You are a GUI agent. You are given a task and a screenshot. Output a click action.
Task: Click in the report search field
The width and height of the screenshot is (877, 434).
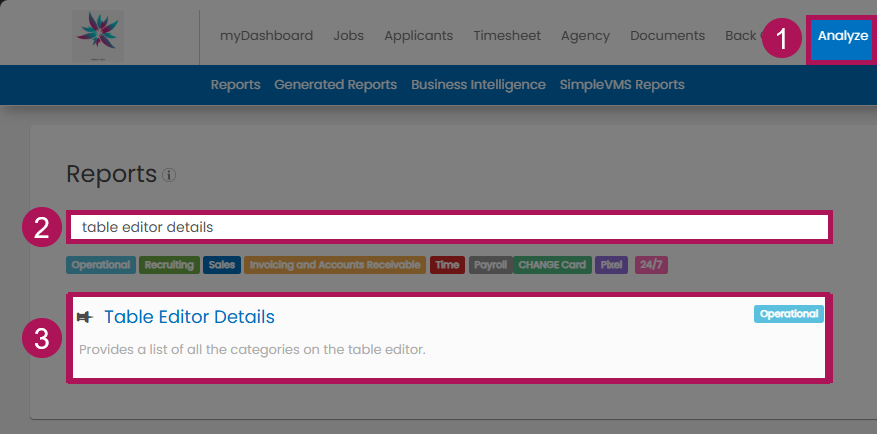point(450,227)
